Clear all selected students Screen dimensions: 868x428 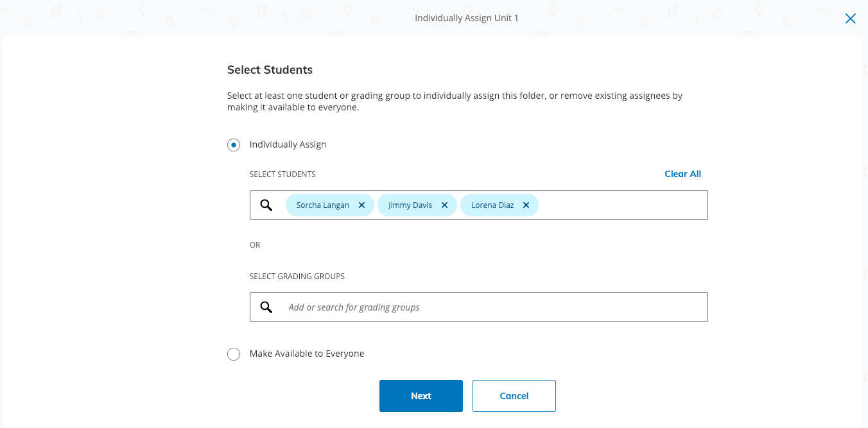tap(682, 174)
